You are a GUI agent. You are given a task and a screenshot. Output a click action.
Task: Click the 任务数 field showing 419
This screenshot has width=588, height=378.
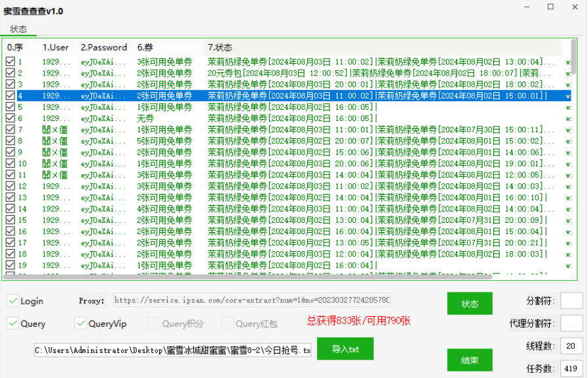571,369
